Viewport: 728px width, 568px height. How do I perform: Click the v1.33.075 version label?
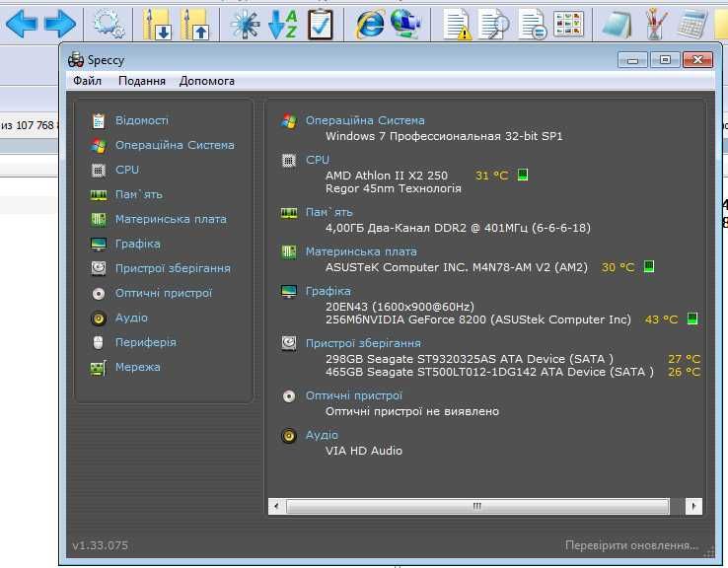tap(100, 545)
